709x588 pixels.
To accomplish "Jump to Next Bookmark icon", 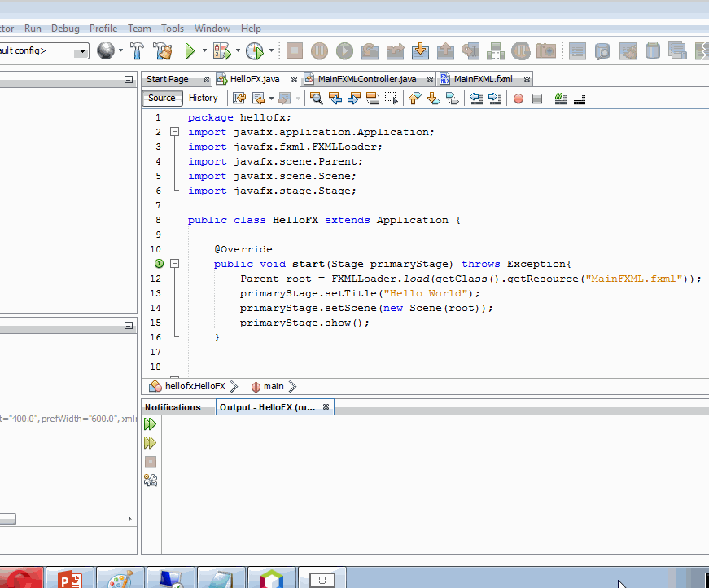I will point(433,99).
